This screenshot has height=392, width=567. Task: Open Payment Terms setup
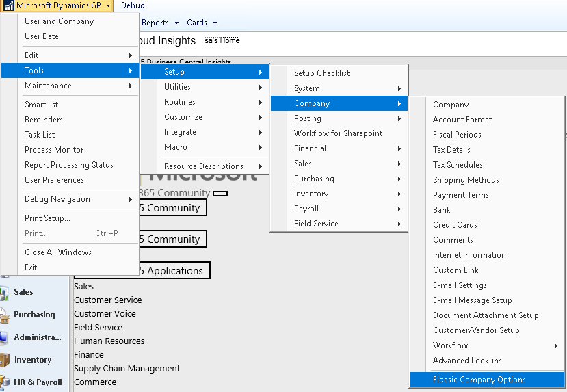487,195
